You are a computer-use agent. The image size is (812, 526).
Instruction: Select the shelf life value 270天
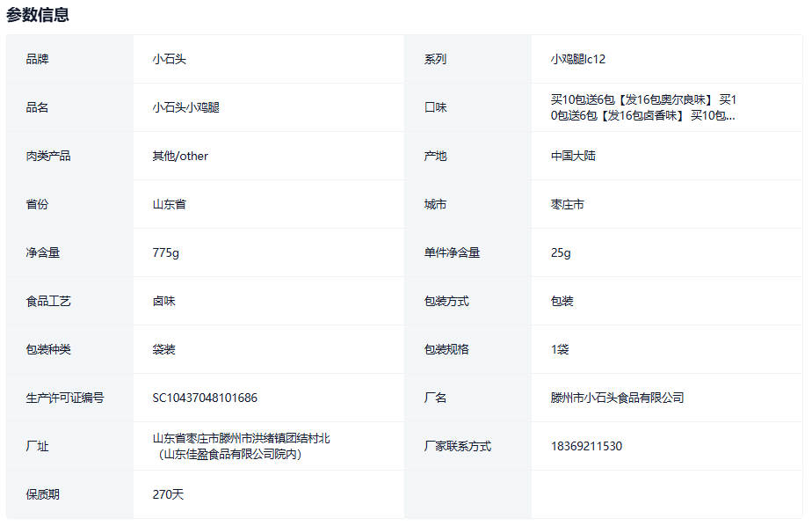[168, 494]
